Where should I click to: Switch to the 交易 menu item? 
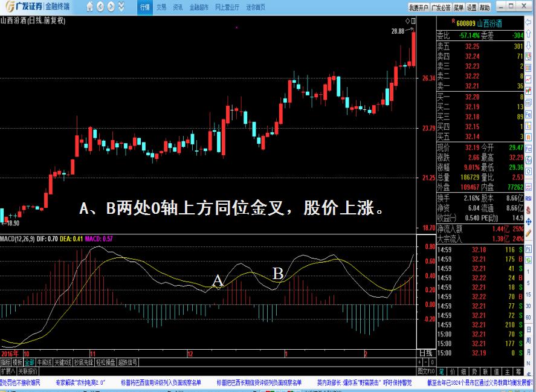(x=160, y=8)
